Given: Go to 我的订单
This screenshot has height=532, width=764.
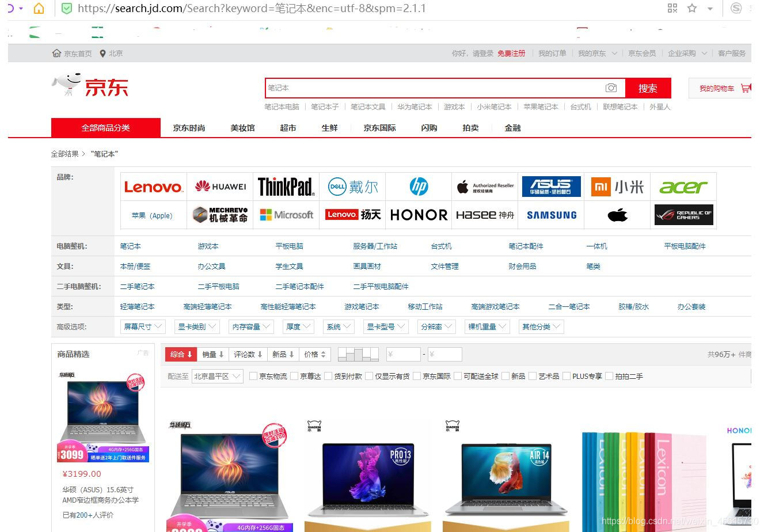Looking at the screenshot, I should point(552,54).
